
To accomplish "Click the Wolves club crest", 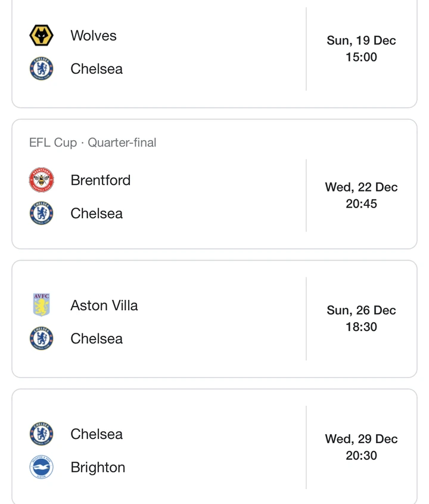I will (42, 35).
